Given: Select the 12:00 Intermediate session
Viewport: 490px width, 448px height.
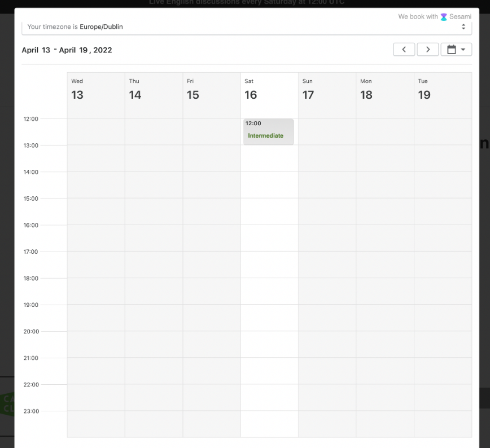Looking at the screenshot, I should pyautogui.click(x=268, y=131).
